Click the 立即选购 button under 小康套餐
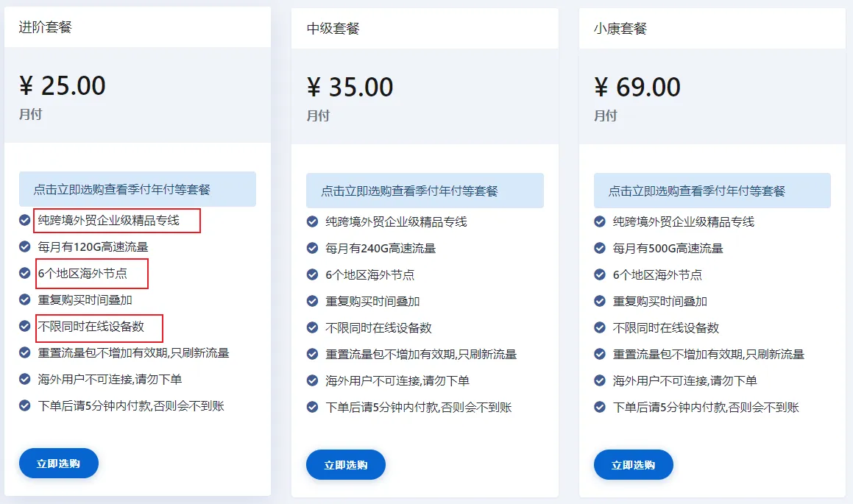The height and width of the screenshot is (504, 853). pos(633,465)
